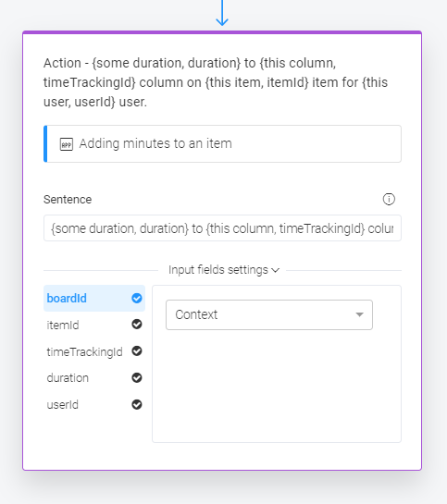Click the blue checkmark next to boardId
This screenshot has height=504, width=447.
[x=137, y=299]
